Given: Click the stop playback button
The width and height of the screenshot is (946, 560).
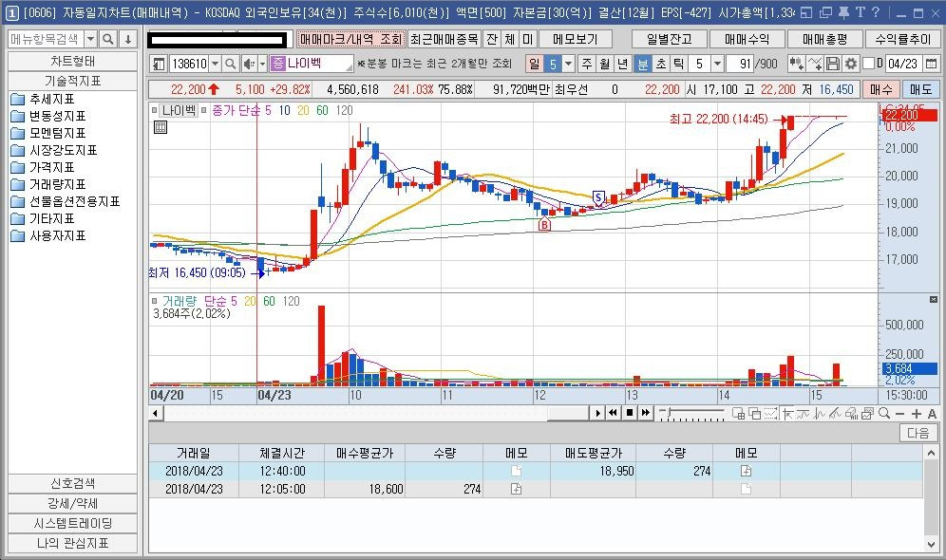Looking at the screenshot, I should 630,413.
